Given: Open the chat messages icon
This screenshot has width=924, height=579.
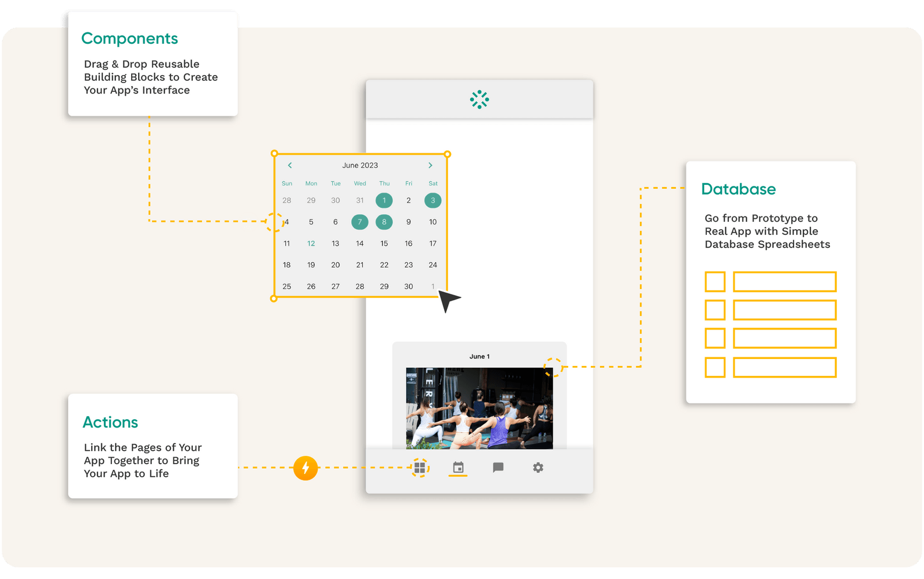Looking at the screenshot, I should point(498,468).
